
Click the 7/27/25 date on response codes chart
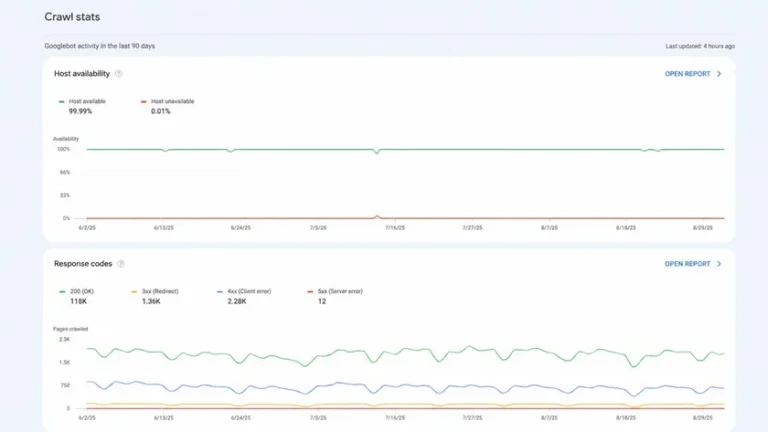472,418
